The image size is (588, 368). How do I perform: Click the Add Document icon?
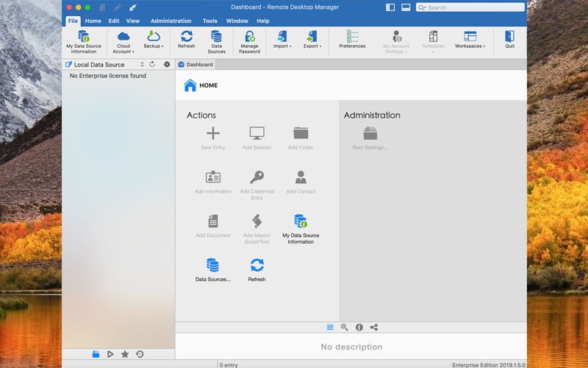pyautogui.click(x=213, y=221)
